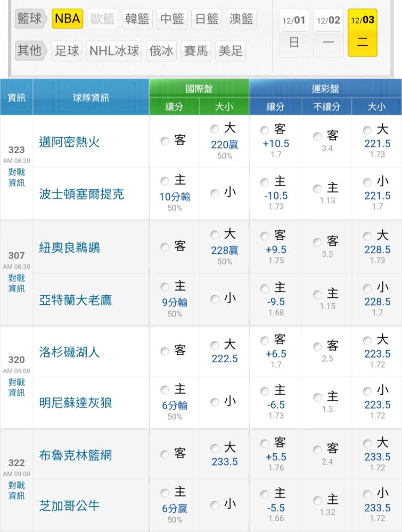
Task: Choose date 12/02 Monday
Action: point(329,33)
